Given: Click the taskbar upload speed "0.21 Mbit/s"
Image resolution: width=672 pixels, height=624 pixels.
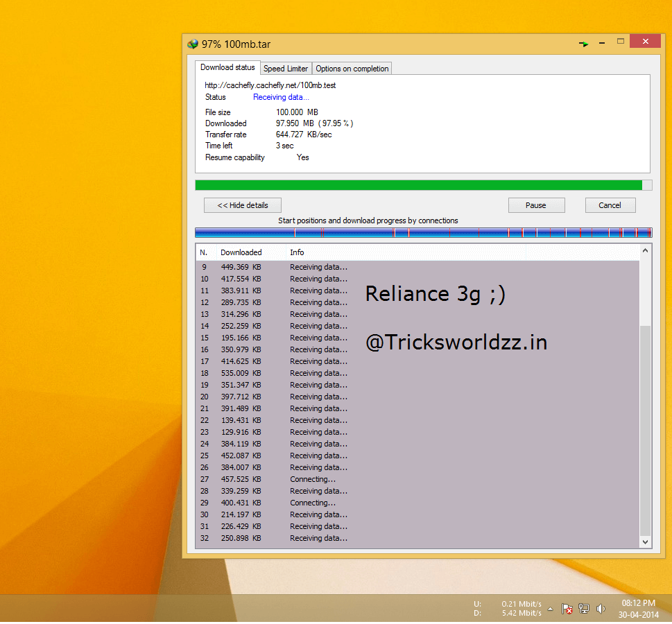Looking at the screenshot, I should pos(522,605).
